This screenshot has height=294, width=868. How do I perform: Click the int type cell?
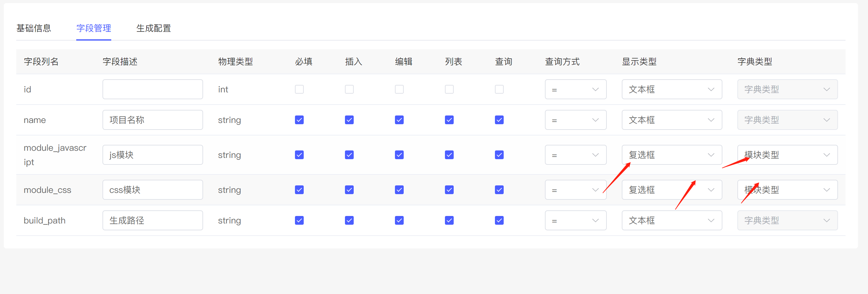point(223,89)
